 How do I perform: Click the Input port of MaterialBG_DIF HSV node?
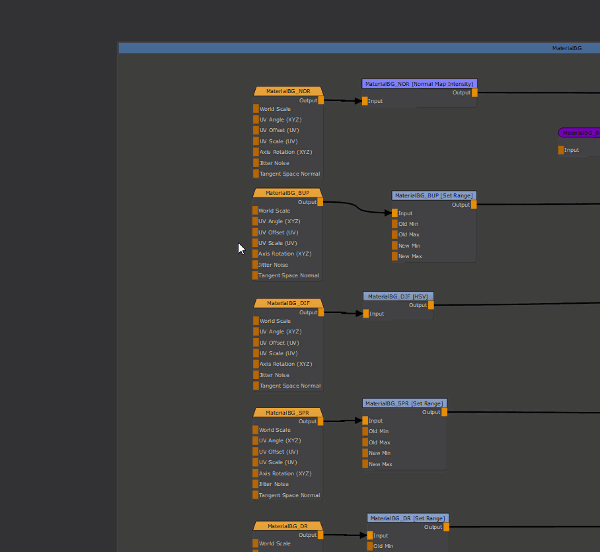coord(366,314)
